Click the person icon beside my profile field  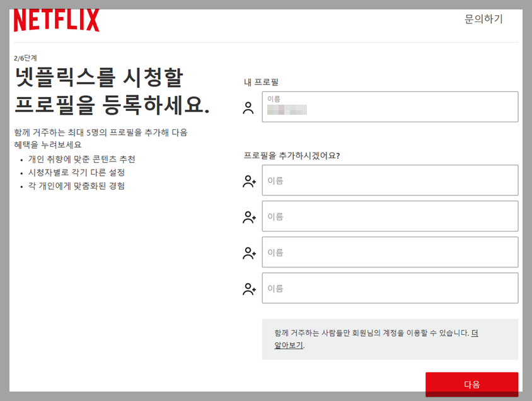pyautogui.click(x=248, y=108)
